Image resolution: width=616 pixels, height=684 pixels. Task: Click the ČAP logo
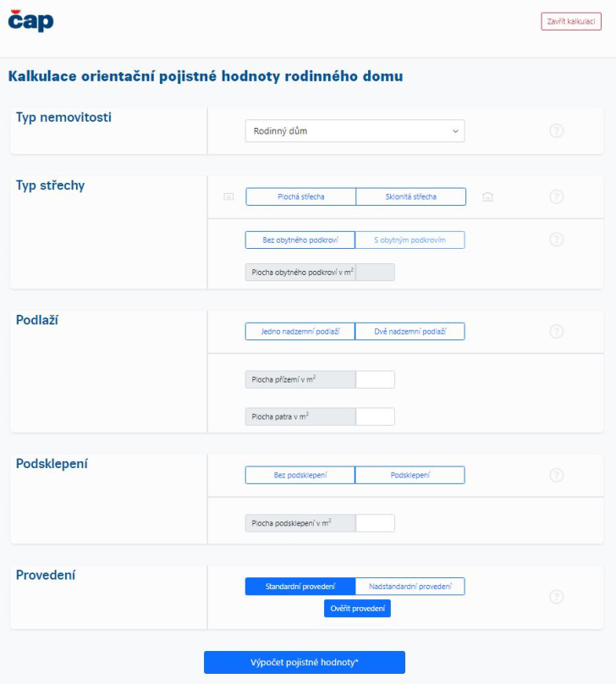click(x=30, y=20)
